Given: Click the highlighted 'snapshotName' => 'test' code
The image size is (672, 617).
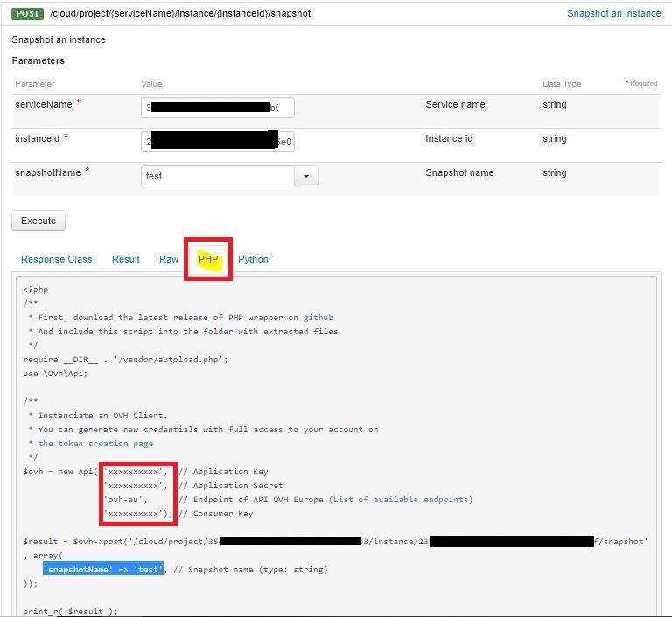Looking at the screenshot, I should click(x=102, y=570).
